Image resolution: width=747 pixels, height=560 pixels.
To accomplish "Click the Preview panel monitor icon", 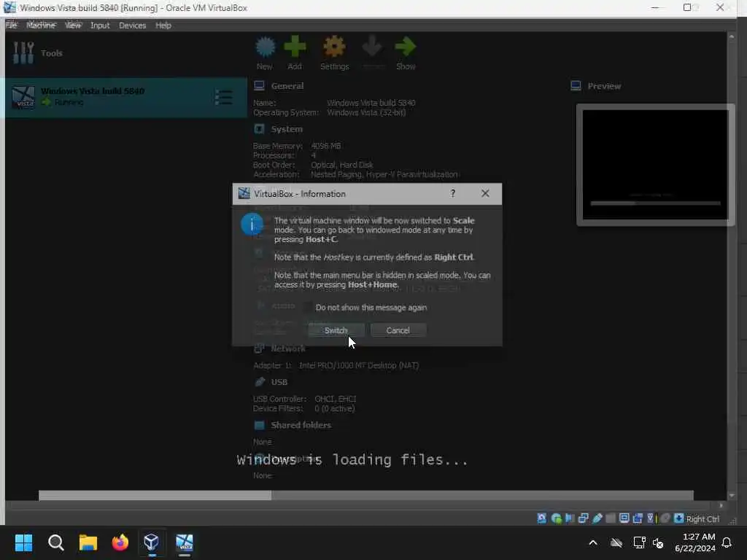I will [x=576, y=86].
